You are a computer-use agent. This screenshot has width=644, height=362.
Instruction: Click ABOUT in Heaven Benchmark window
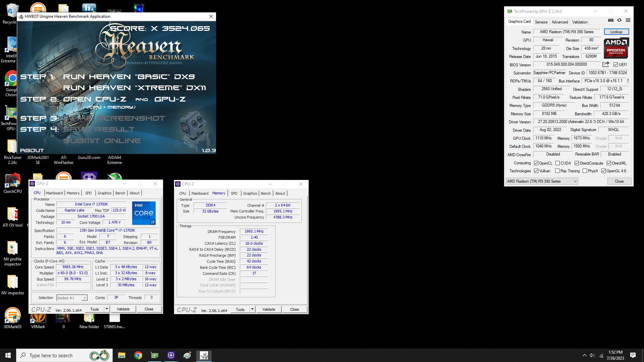[32, 150]
